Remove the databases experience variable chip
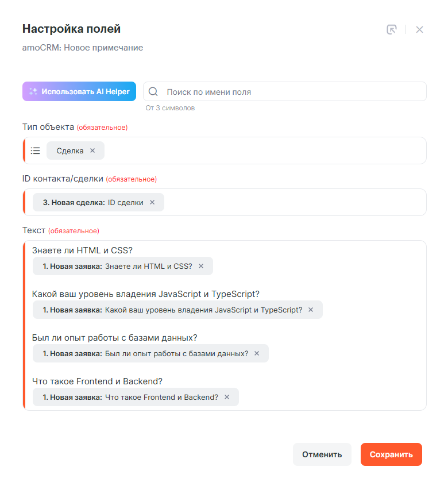448x486 pixels. [x=257, y=353]
